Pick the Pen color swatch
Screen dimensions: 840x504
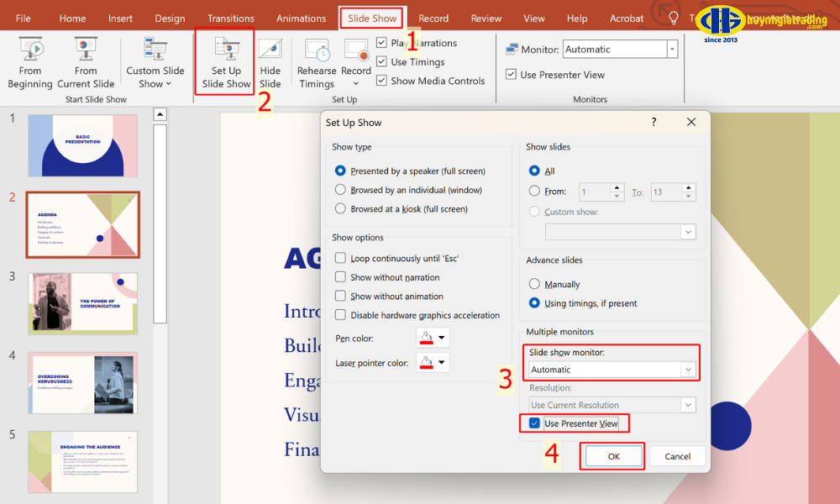pyautogui.click(x=433, y=339)
